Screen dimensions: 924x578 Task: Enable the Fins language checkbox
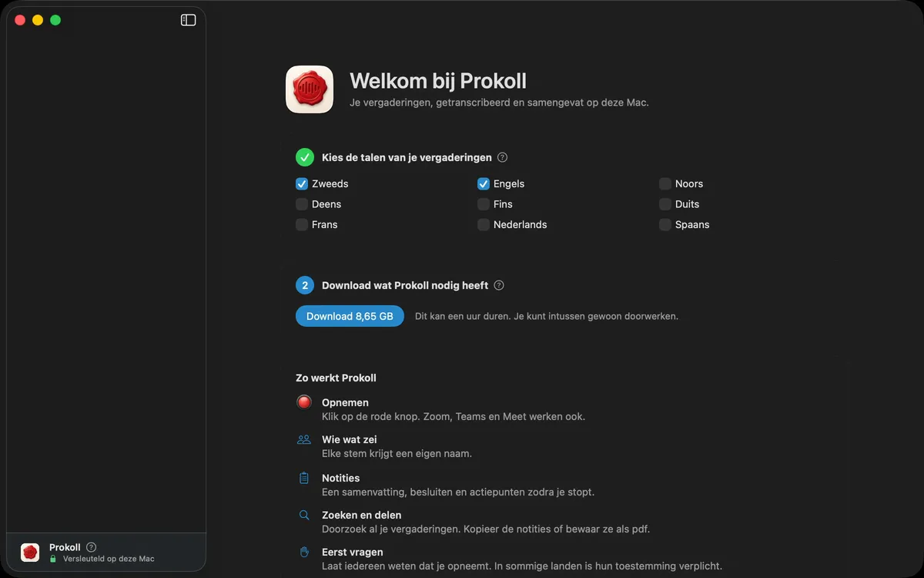click(x=484, y=204)
